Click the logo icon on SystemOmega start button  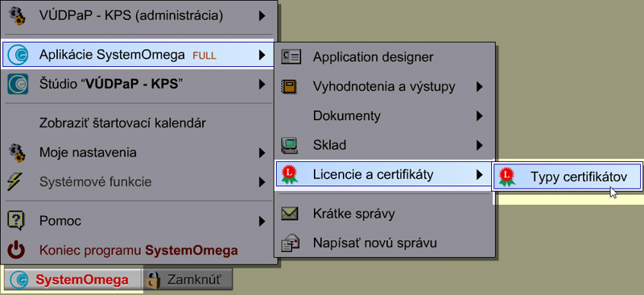click(19, 280)
